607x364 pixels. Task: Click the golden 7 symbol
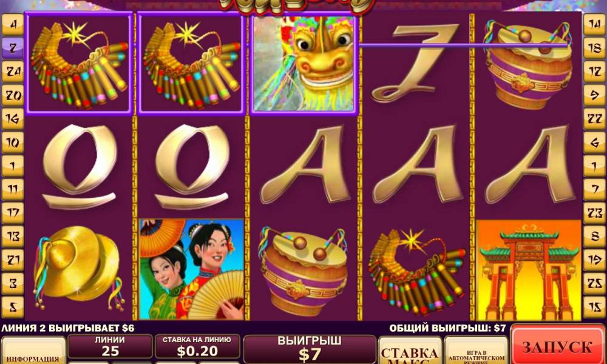click(415, 63)
